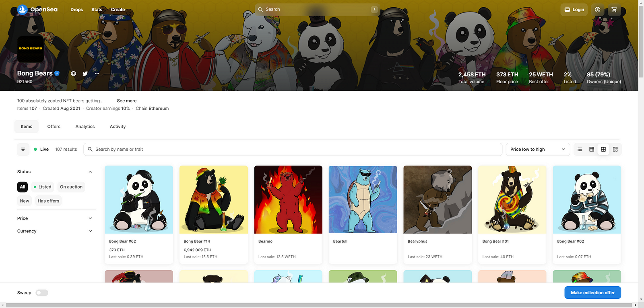Image resolution: width=644 pixels, height=308 pixels.
Task: Click the account profile icon
Action: point(597,10)
